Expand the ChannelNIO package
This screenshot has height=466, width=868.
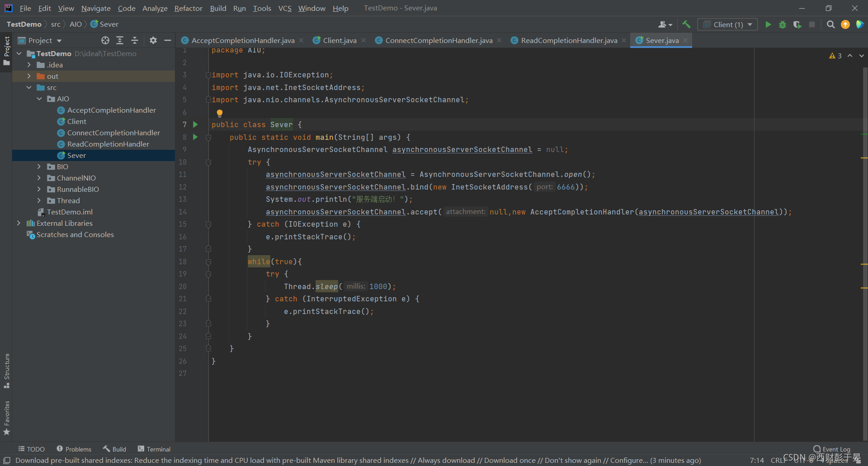(39, 178)
